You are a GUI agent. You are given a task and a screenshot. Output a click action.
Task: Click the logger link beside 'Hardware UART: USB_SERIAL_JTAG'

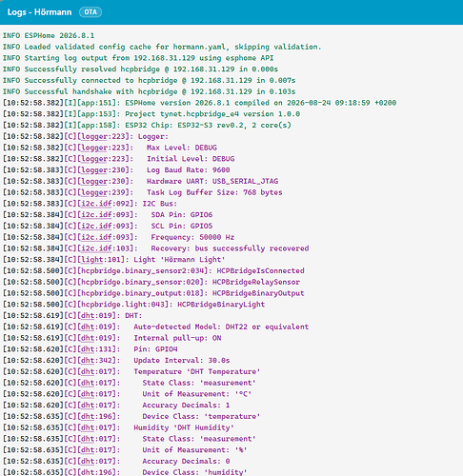[x=93, y=182]
